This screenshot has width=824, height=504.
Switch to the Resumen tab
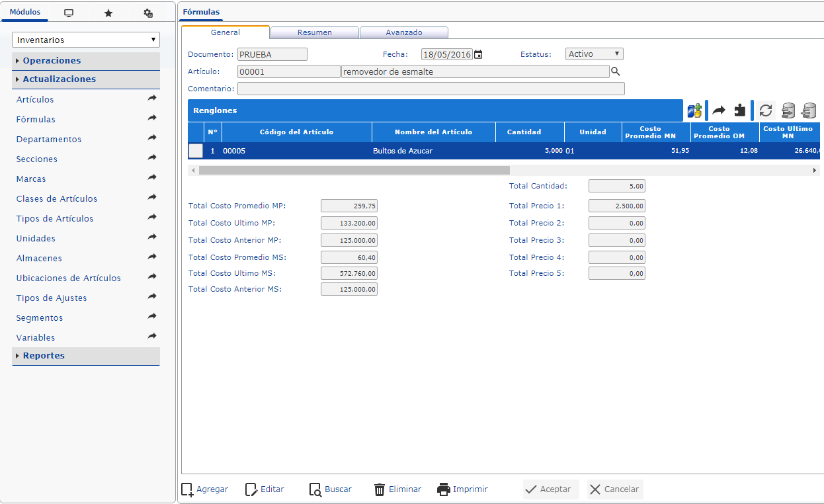click(314, 32)
